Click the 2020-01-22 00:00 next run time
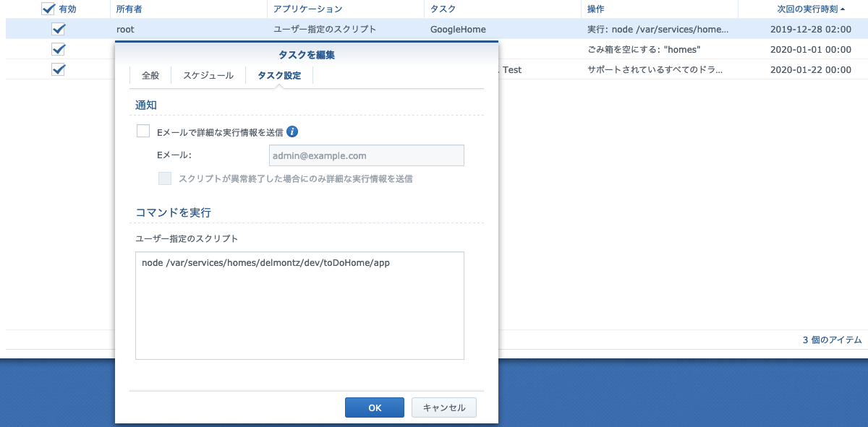Screen dimensions: 868x427 (811, 70)
